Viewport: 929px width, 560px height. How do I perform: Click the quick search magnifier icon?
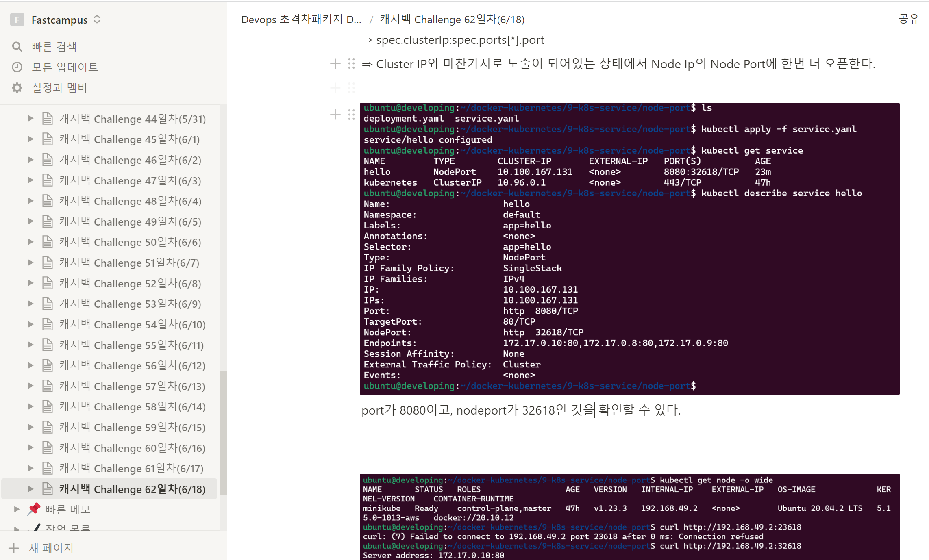[17, 47]
